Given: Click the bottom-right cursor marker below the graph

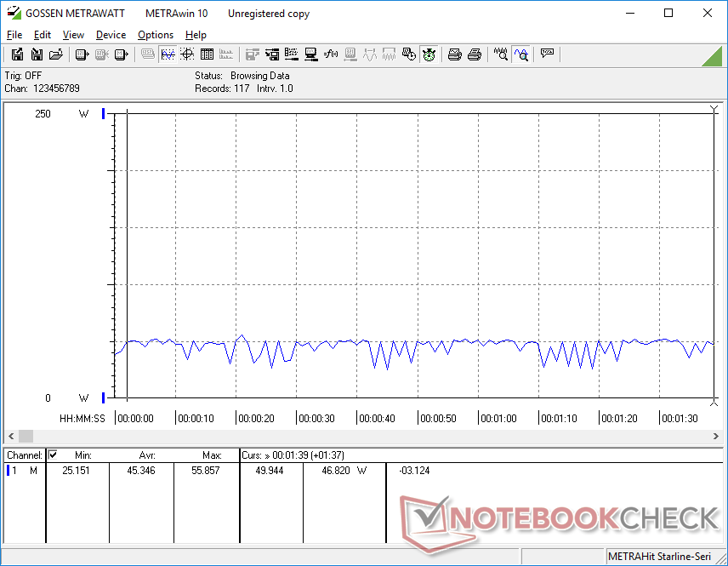Looking at the screenshot, I should pyautogui.click(x=714, y=403).
